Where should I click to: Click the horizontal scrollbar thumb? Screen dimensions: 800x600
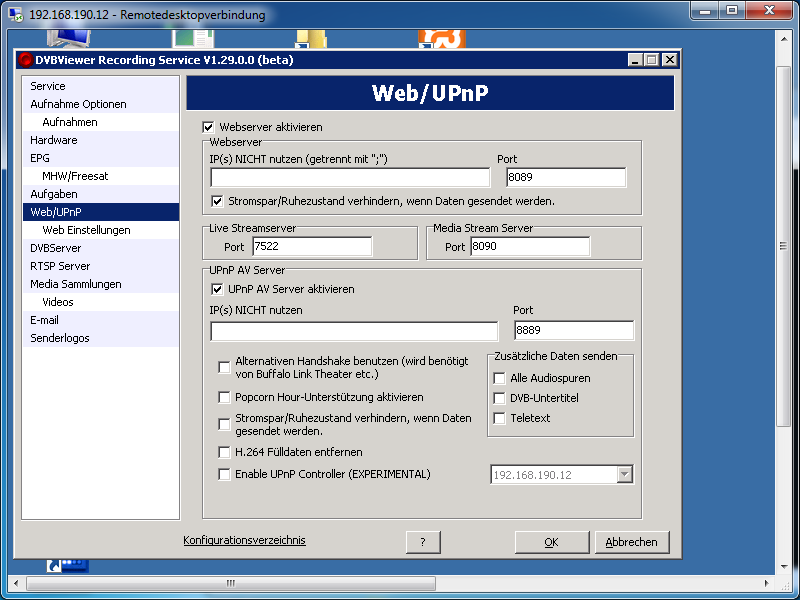231,583
